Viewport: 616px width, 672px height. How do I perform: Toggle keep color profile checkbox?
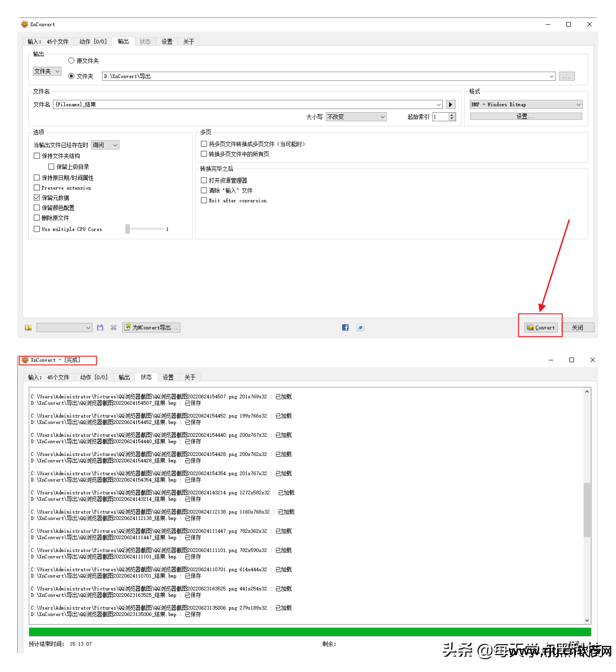click(37, 208)
